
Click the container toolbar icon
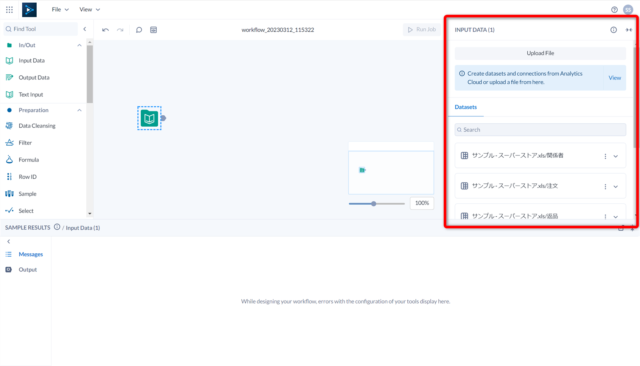(x=153, y=30)
